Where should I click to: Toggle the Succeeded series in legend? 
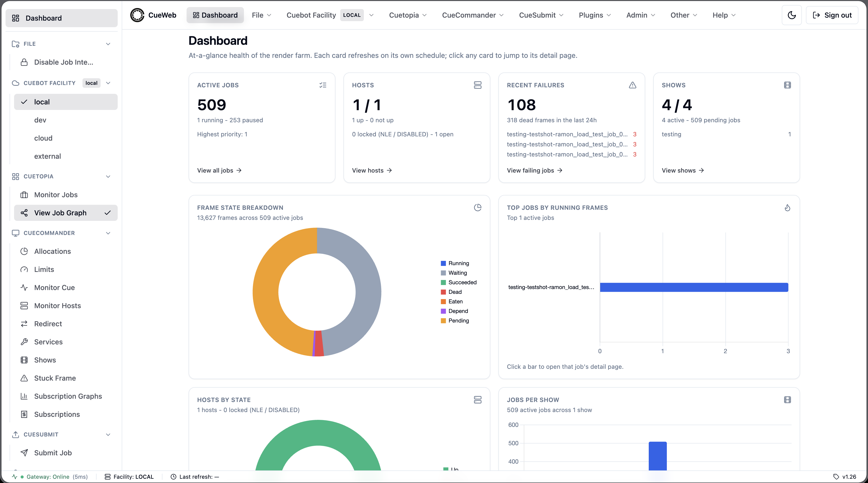[459, 283]
